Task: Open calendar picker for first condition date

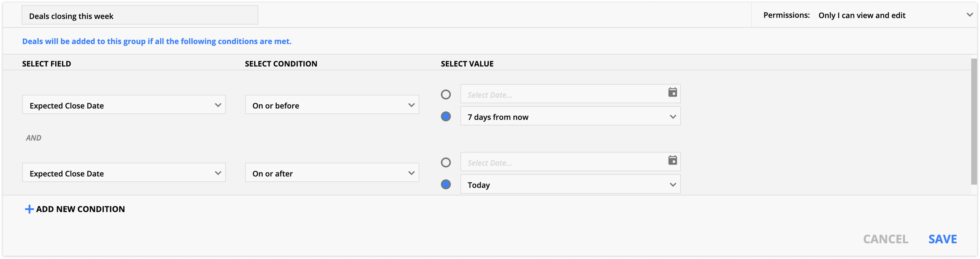Action: 672,92
